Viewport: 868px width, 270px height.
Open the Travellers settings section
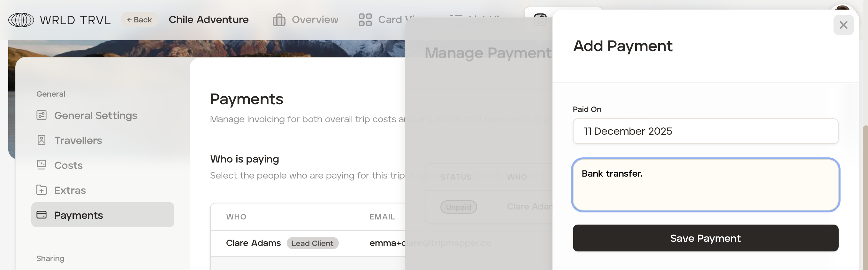pos(78,140)
